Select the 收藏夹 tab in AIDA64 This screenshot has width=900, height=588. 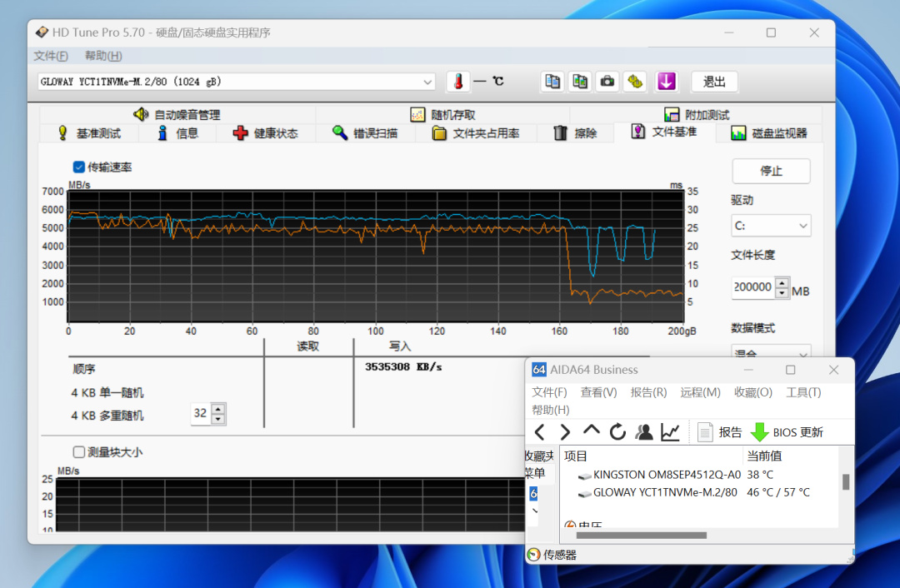click(x=539, y=456)
